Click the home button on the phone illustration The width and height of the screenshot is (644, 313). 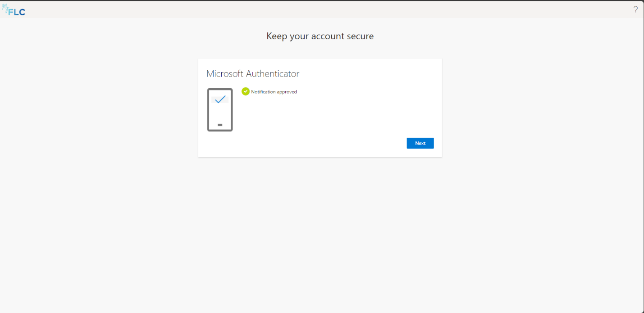click(x=220, y=125)
